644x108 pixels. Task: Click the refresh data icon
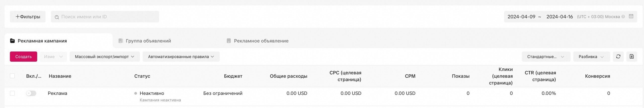tap(618, 57)
